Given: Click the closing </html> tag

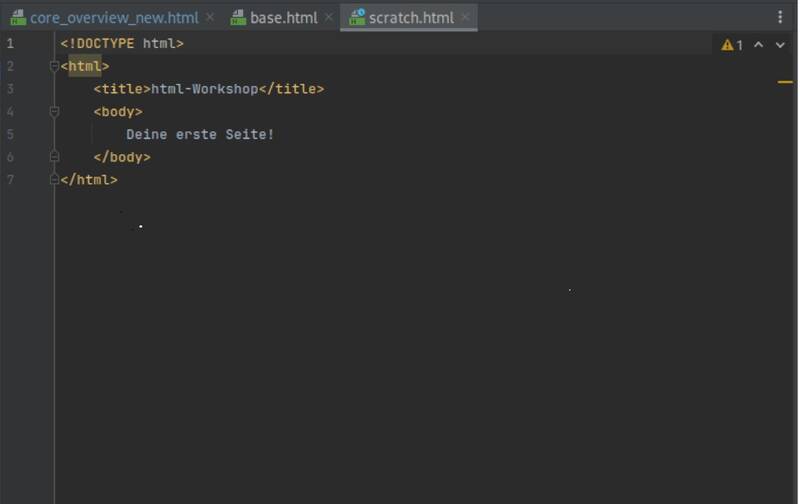Looking at the screenshot, I should (x=89, y=180).
